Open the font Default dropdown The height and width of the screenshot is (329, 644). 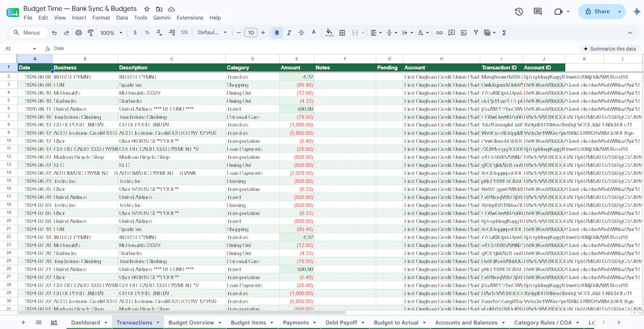pos(212,33)
